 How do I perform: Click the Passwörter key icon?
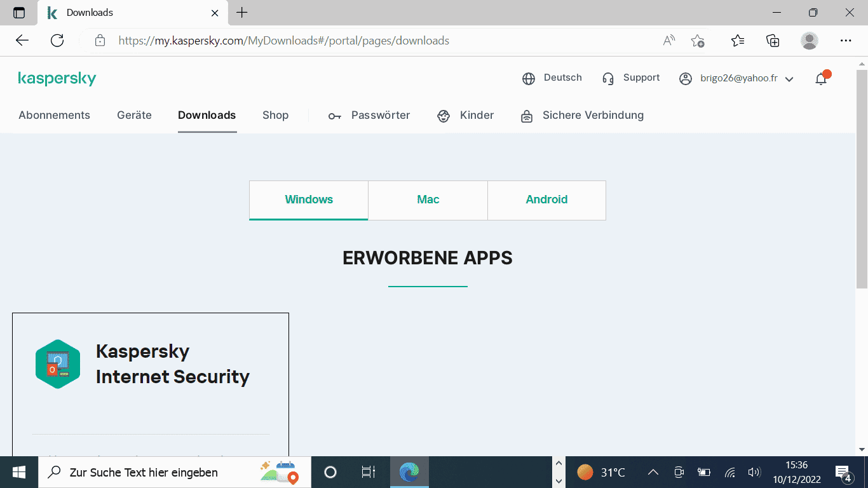(x=335, y=116)
